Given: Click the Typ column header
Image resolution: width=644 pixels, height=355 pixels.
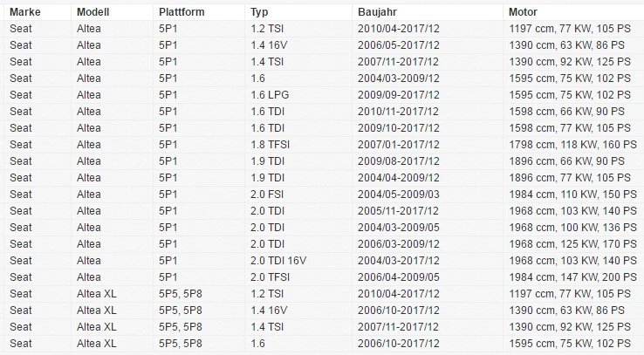Looking at the screenshot, I should (298, 12).
